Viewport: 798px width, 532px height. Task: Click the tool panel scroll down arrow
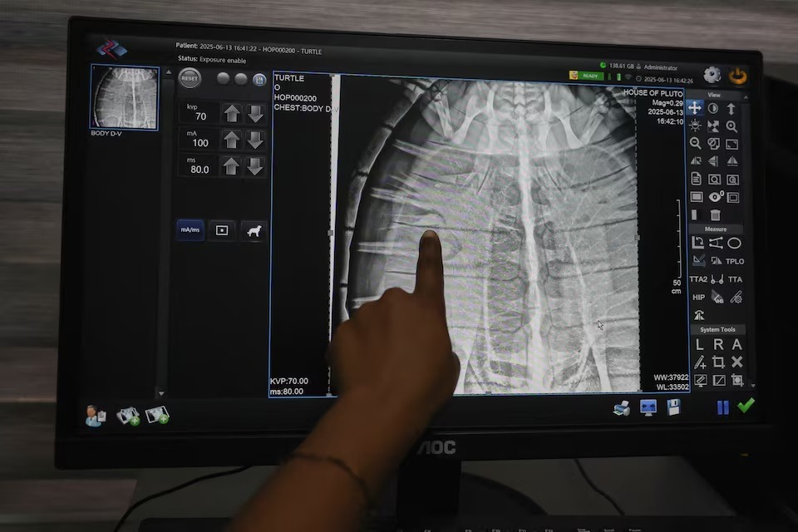click(753, 386)
